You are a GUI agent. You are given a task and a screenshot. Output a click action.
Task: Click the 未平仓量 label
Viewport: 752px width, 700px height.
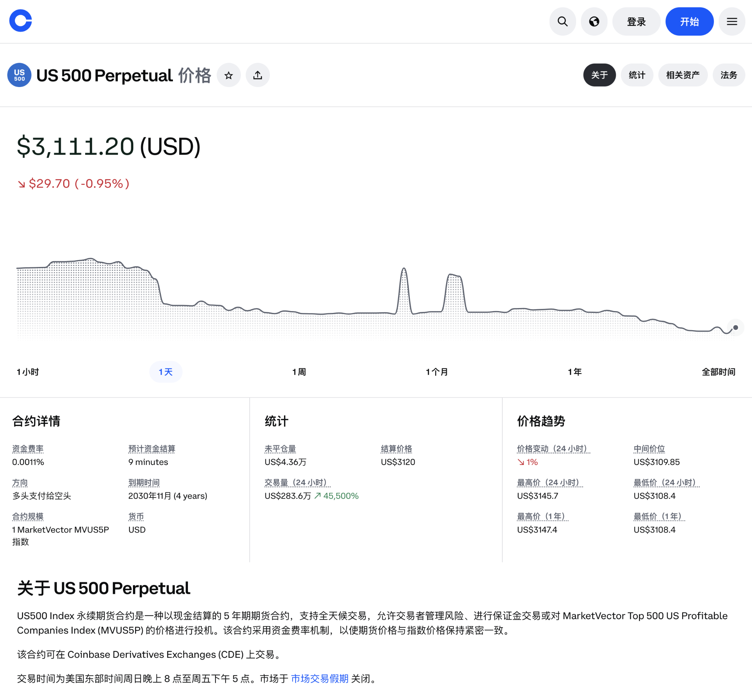pos(280,449)
